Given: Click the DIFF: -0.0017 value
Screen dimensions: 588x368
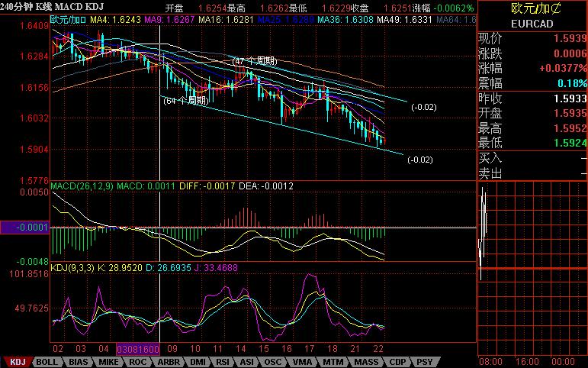Looking at the screenshot, I should pyautogui.click(x=207, y=186).
